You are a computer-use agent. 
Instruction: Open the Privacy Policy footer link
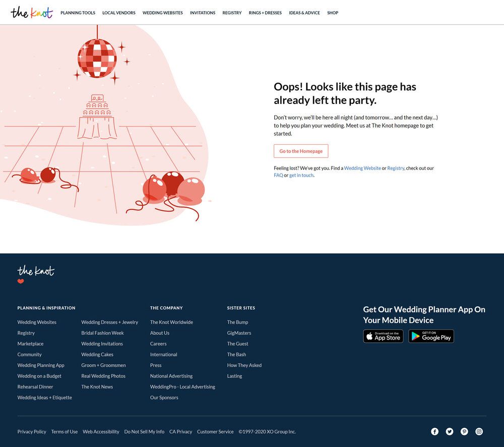pos(32,432)
